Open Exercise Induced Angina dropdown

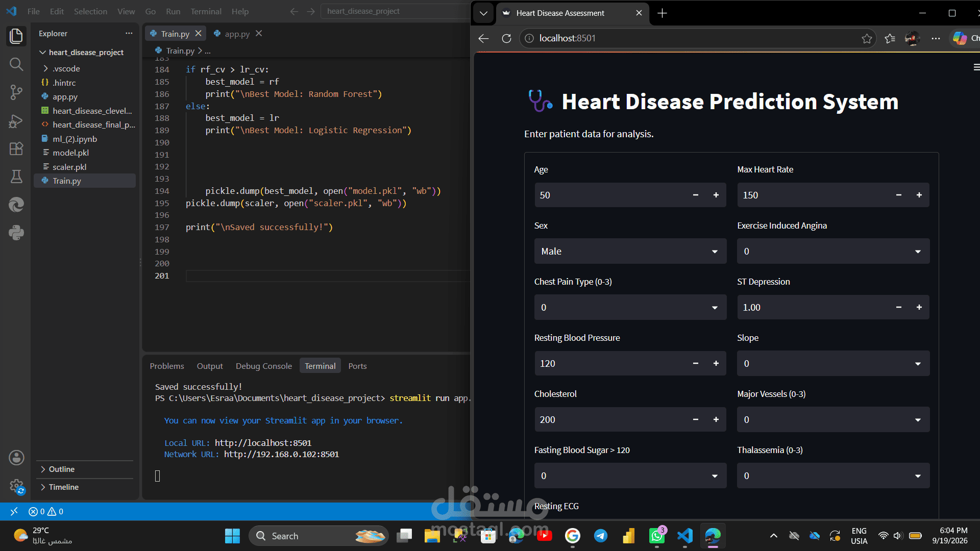tap(833, 251)
